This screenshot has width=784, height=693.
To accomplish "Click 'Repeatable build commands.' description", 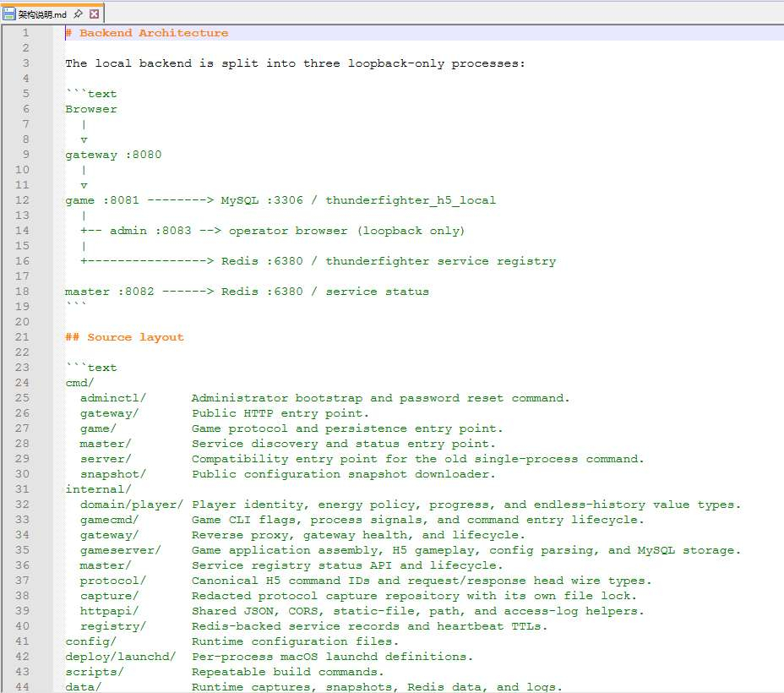I will (x=287, y=672).
